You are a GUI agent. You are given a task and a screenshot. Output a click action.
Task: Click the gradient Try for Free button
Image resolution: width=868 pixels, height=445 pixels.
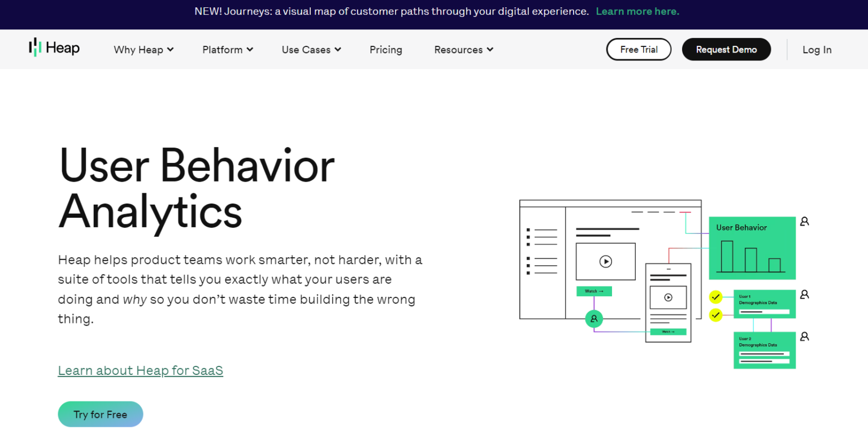point(100,414)
